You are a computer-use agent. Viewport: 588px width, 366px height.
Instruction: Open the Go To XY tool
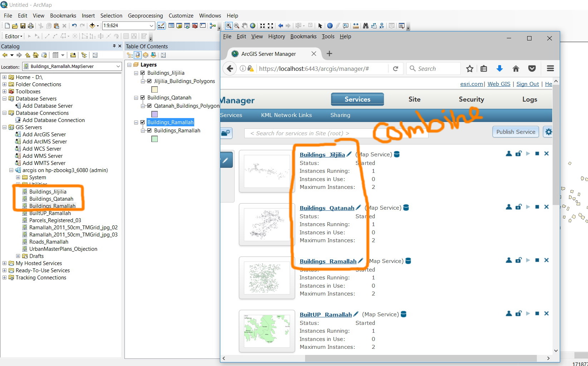382,26
